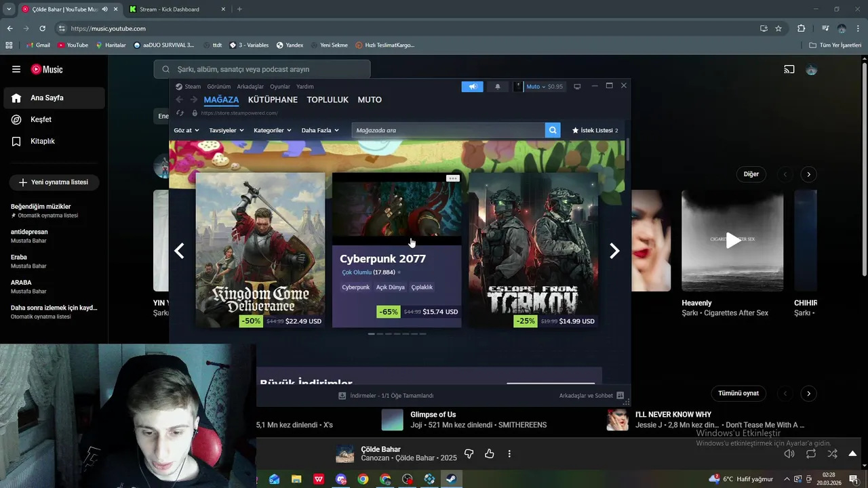Click the cast to device icon

[789, 69]
